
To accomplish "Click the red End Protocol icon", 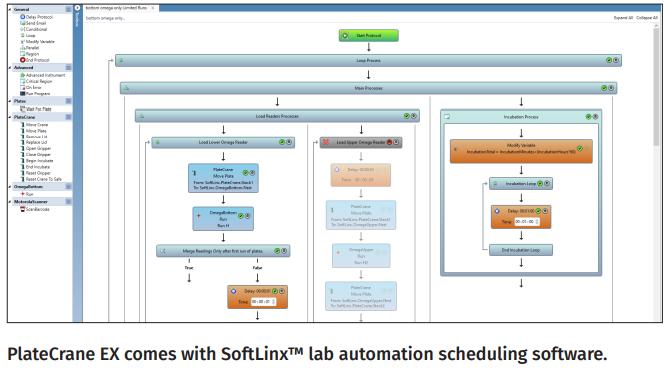I will (23, 60).
